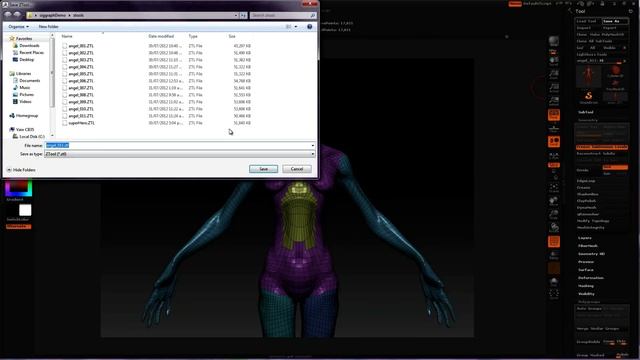This screenshot has height=360, width=640.
Task: Toggle Persp perspective button
Action: 553,115
